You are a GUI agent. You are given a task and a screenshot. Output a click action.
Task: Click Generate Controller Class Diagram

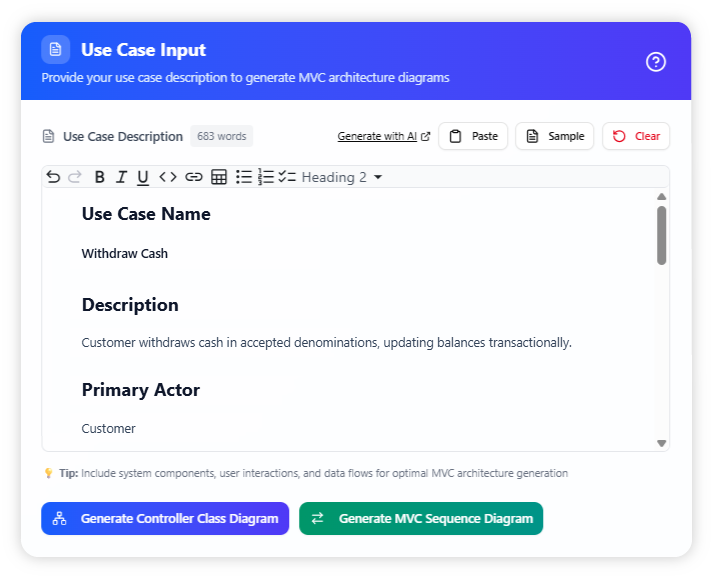coord(165,518)
